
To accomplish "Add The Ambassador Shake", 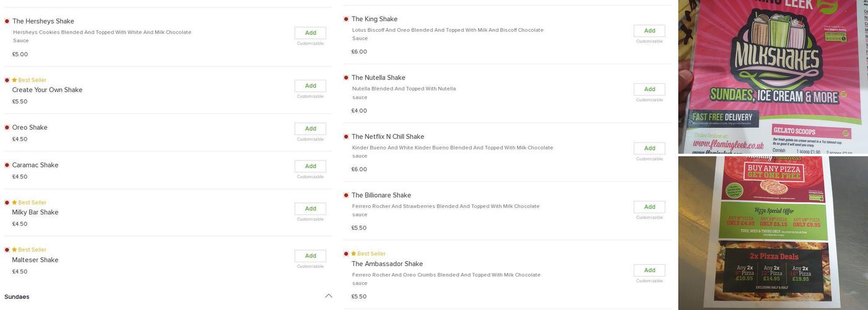I will [649, 270].
